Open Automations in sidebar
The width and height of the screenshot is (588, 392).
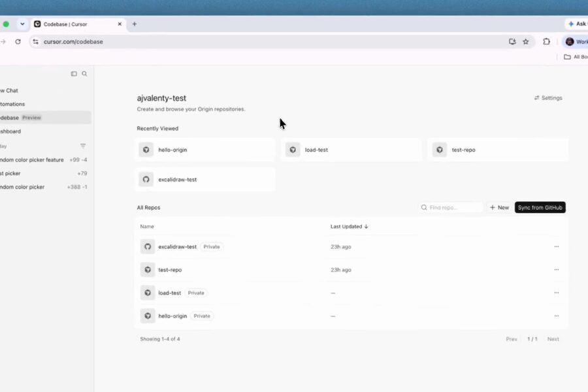pyautogui.click(x=45, y=104)
